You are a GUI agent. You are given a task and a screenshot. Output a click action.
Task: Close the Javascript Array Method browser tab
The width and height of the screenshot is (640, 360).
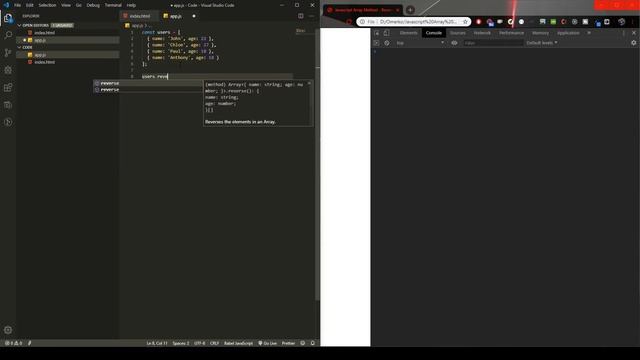[x=397, y=10]
